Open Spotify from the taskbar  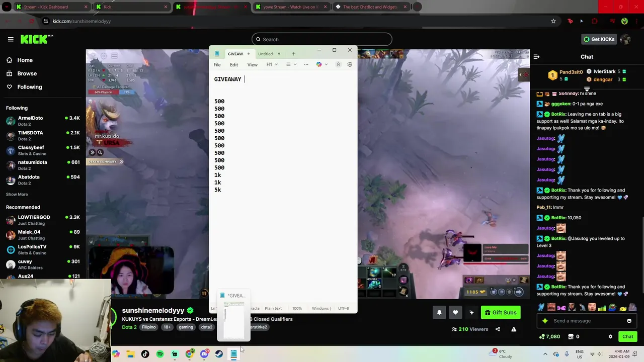[x=159, y=354]
